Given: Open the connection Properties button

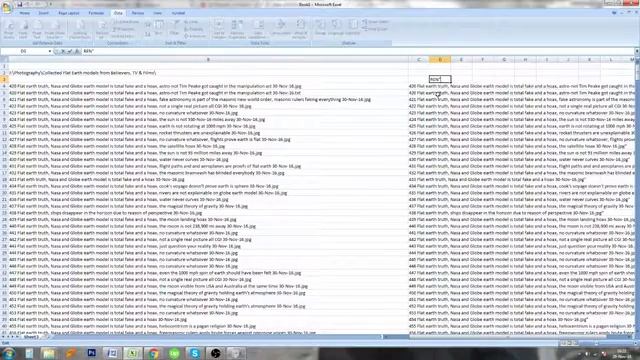Looking at the screenshot, I should point(124,29).
